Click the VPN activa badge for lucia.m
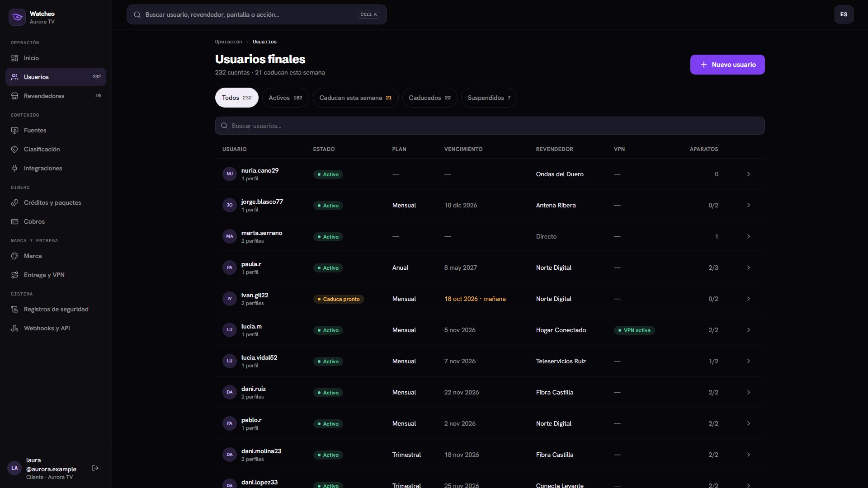 [x=634, y=330]
